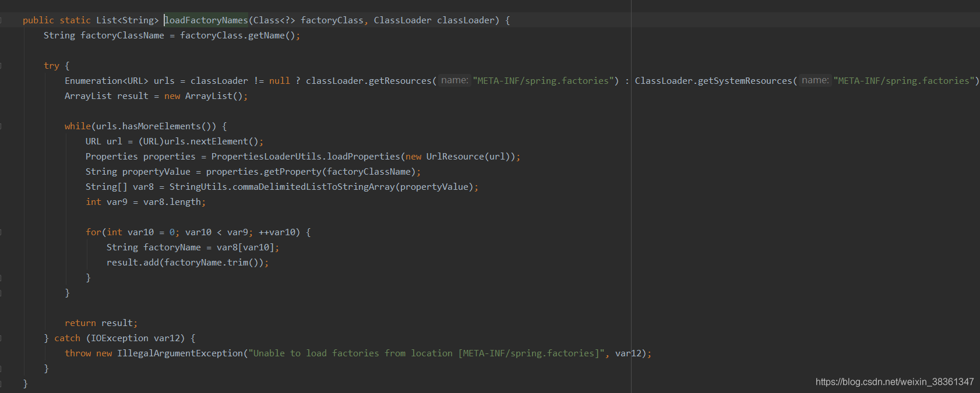Click the "Unable to load factories" string

pyautogui.click(x=427, y=353)
